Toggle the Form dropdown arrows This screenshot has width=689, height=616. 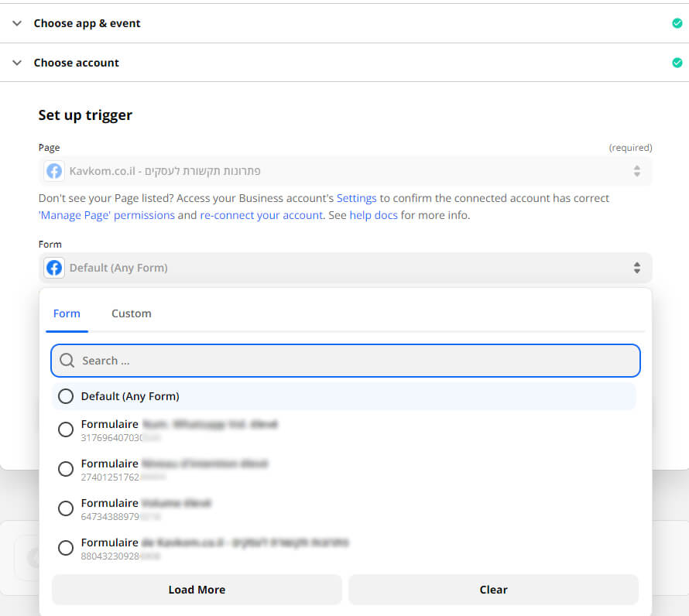pyautogui.click(x=636, y=269)
